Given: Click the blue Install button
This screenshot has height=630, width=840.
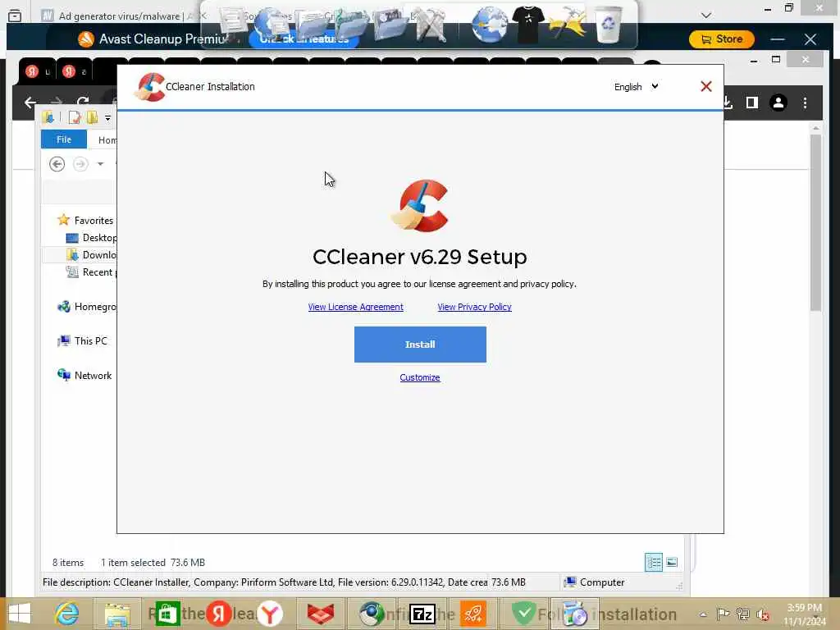Looking at the screenshot, I should point(420,345).
